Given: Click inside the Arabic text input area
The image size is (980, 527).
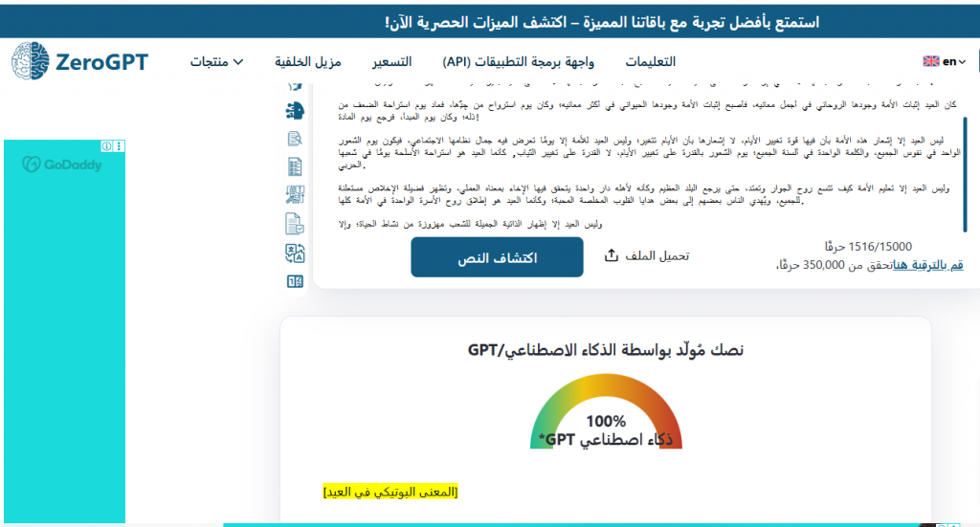Looking at the screenshot, I should click(632, 163).
